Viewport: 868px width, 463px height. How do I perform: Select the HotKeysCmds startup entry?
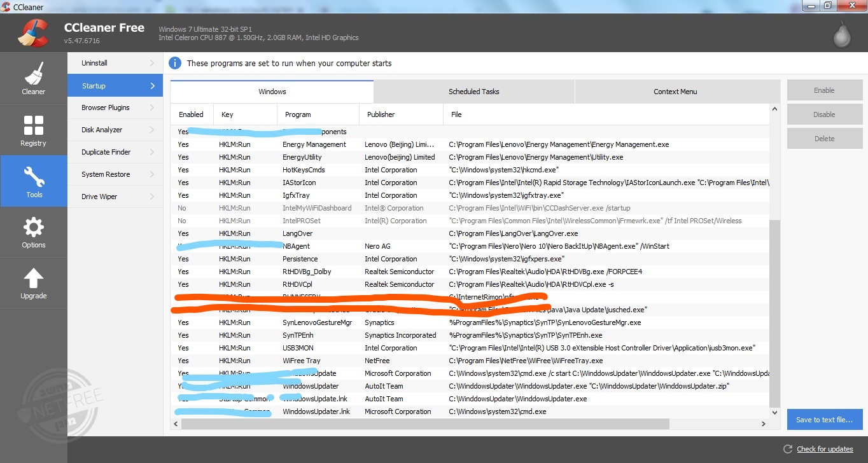point(470,170)
